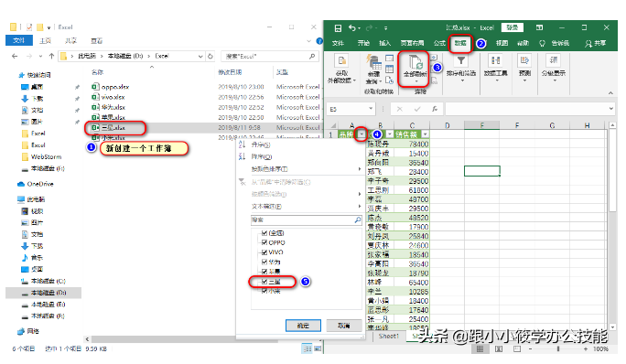Click the zoom slider handle in Excel
626x364 pixels.
pyautogui.click(x=558, y=348)
